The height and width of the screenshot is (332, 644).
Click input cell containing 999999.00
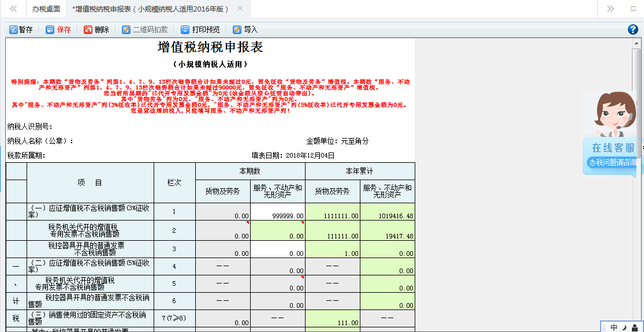[x=278, y=212]
